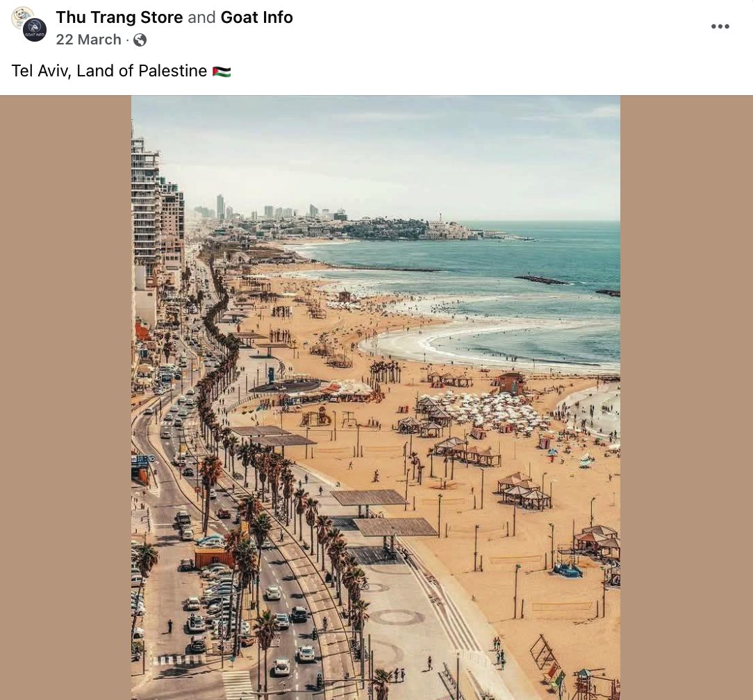Click the rocky breakwater in the sea

[x=543, y=280]
